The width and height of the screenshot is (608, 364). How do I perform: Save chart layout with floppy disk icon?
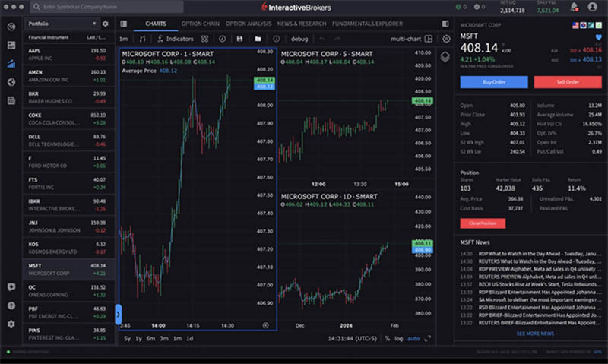239,39
